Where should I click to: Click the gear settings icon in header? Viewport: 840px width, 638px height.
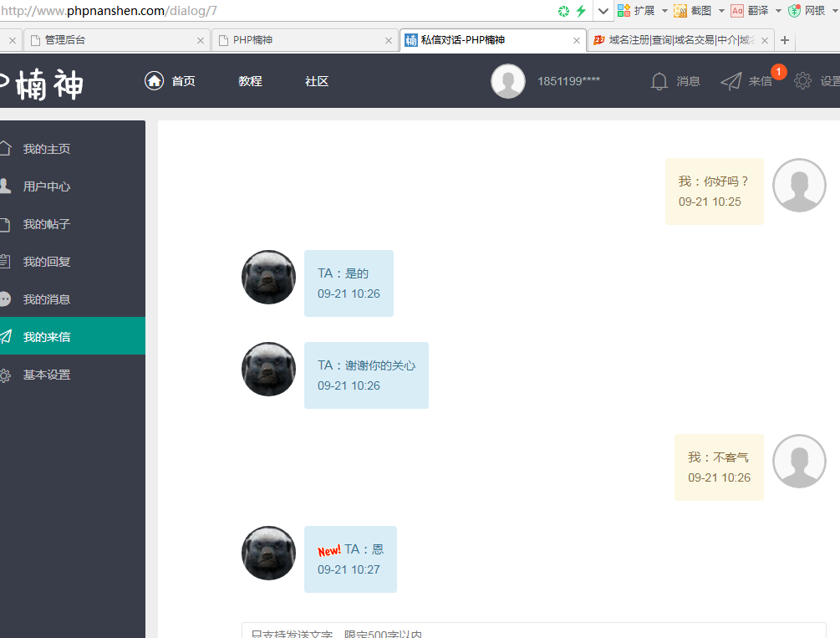tap(802, 81)
